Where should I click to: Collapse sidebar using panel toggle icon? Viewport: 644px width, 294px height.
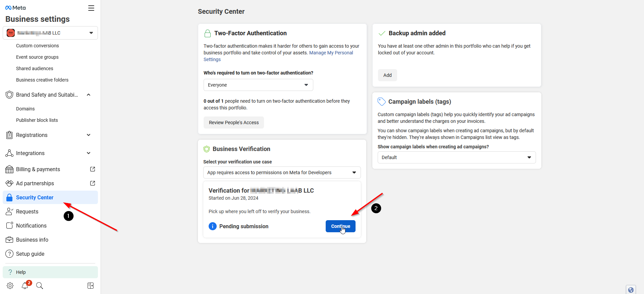coord(91,286)
